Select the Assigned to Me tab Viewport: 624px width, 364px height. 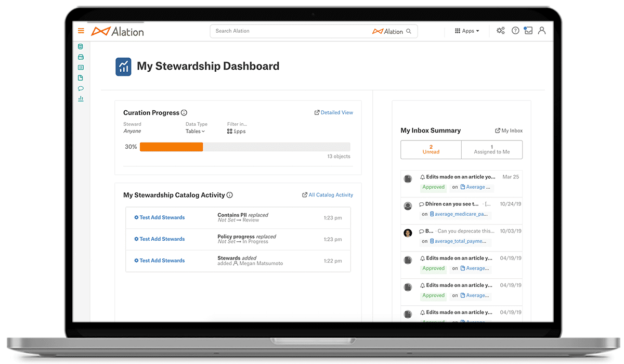[x=491, y=150]
